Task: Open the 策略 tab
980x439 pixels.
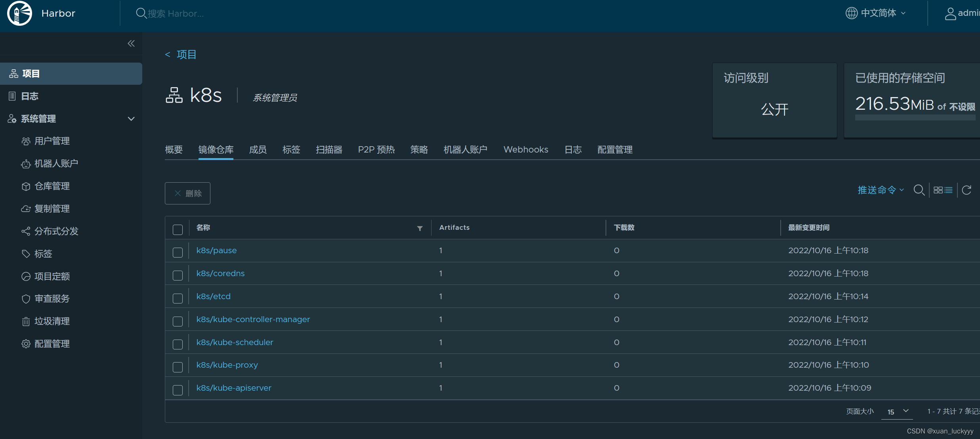Action: point(419,150)
